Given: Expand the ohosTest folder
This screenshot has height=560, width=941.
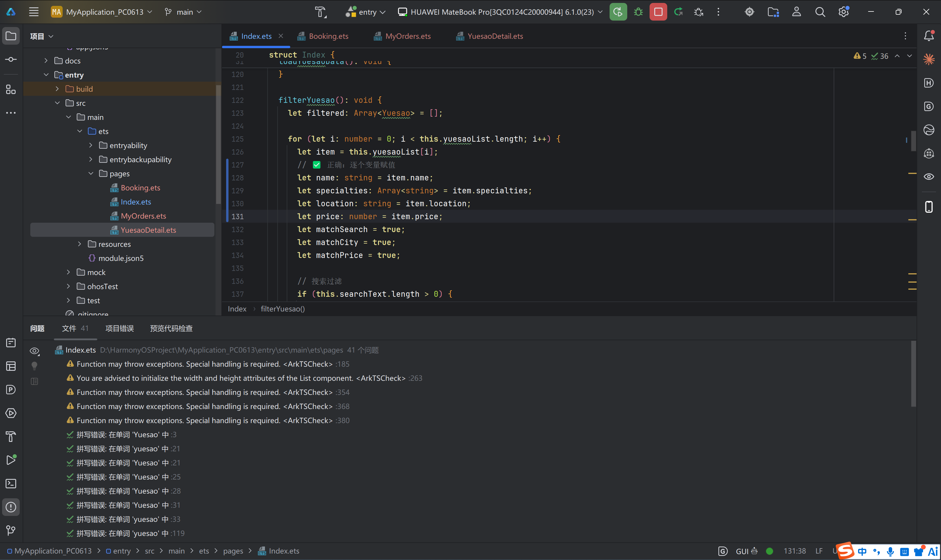Looking at the screenshot, I should click(68, 286).
